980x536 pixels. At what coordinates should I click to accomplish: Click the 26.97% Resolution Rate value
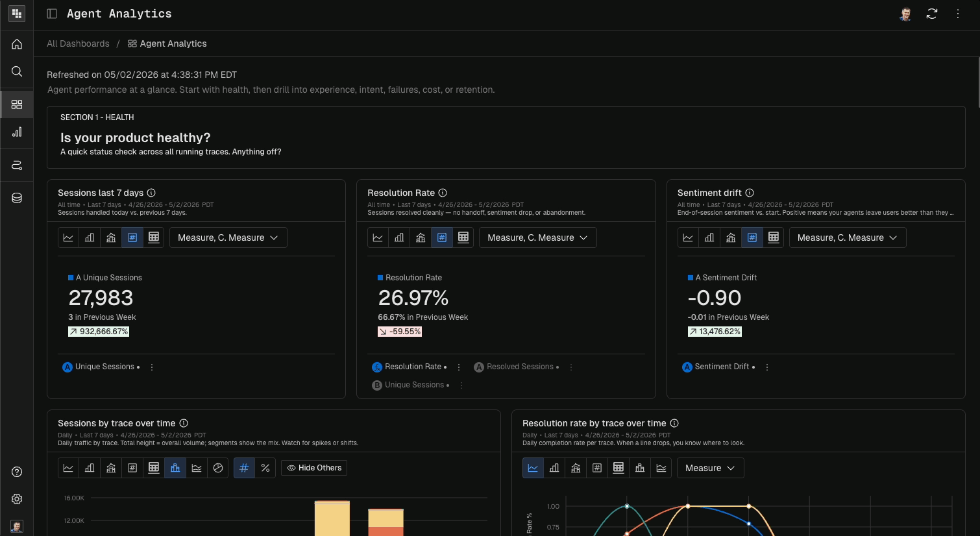click(413, 298)
